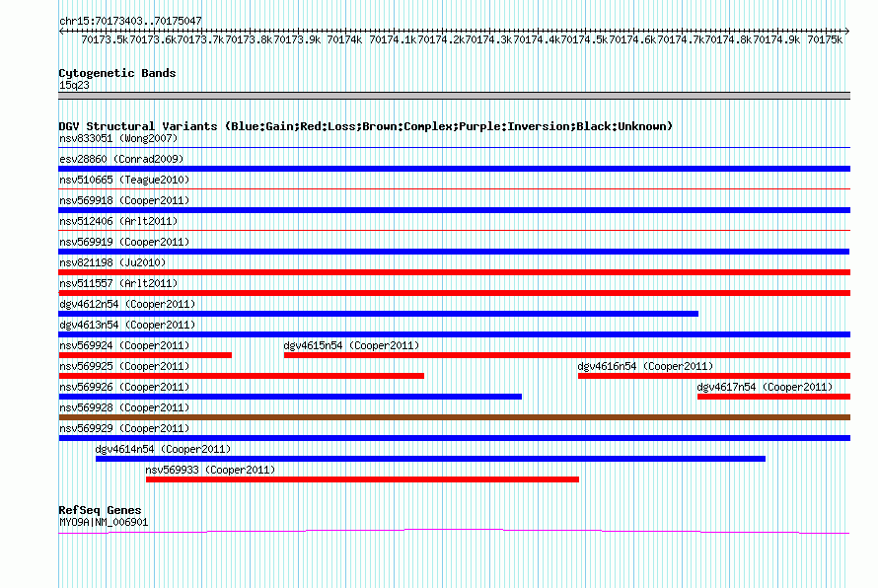Click the chr15:70173403..70175047 region label

click(130, 21)
